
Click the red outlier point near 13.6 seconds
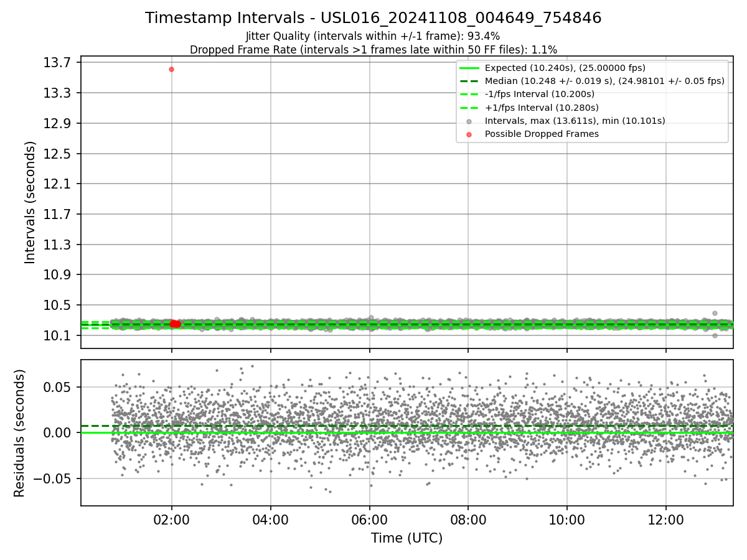coord(171,69)
